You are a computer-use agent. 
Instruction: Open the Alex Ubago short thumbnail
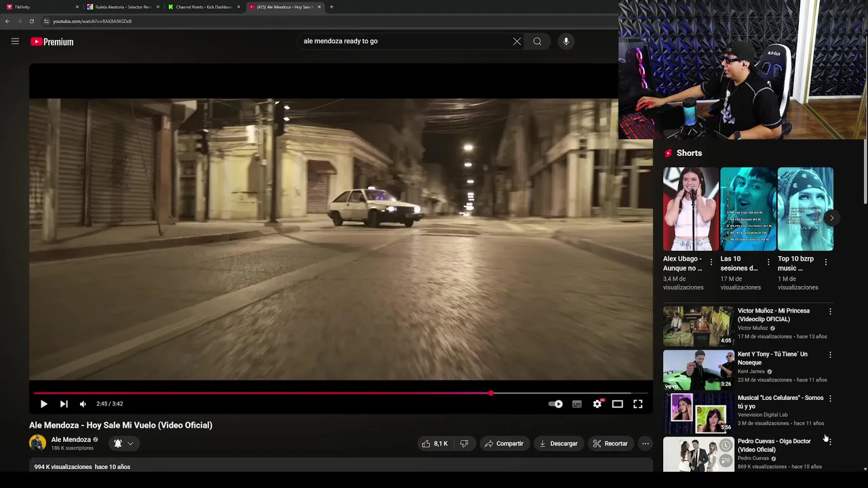click(690, 209)
